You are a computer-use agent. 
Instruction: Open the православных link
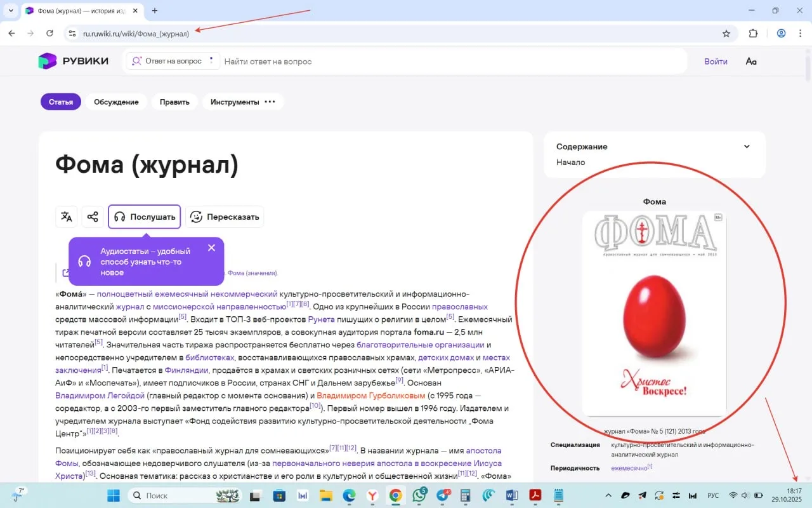(460, 306)
